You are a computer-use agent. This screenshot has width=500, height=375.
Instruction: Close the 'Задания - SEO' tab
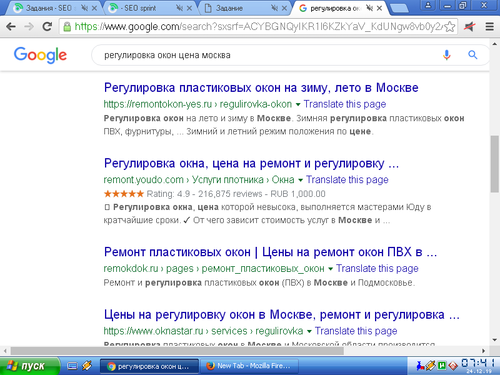tap(94, 8)
